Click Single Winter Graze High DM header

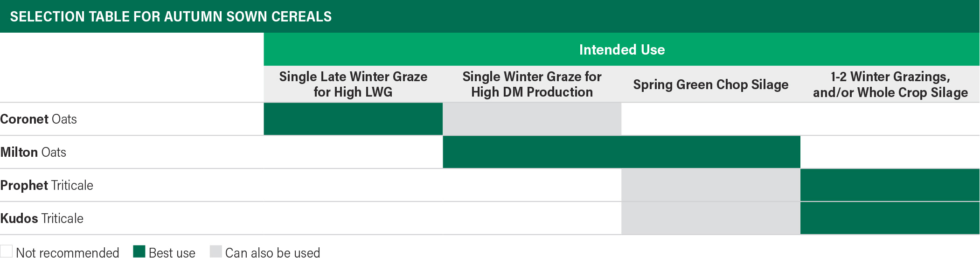532,84
